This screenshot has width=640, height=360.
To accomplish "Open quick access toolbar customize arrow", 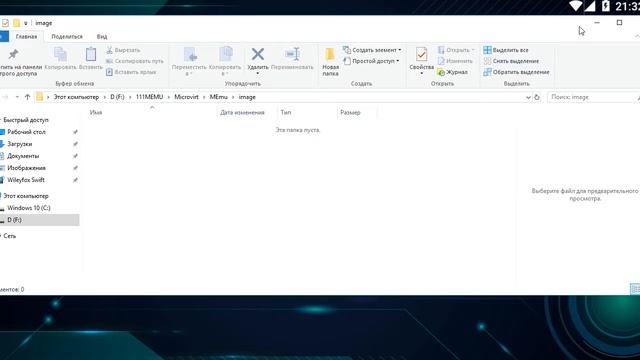I will coord(25,23).
